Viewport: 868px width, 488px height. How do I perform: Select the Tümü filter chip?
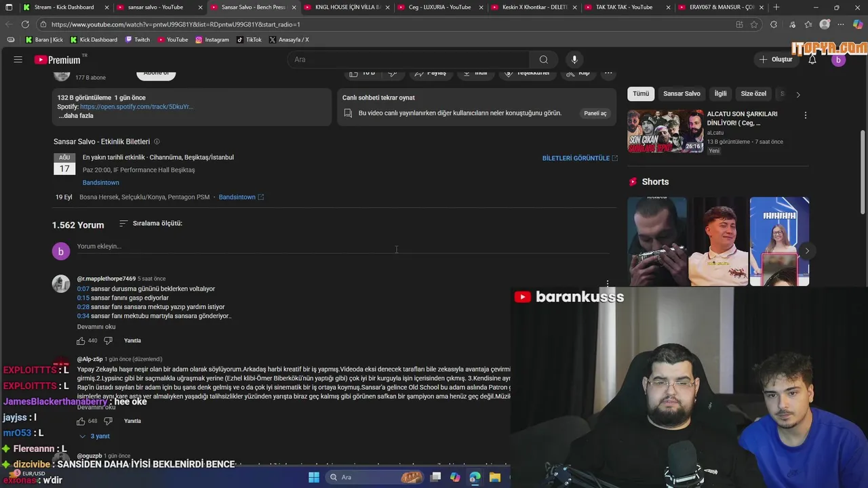click(641, 94)
